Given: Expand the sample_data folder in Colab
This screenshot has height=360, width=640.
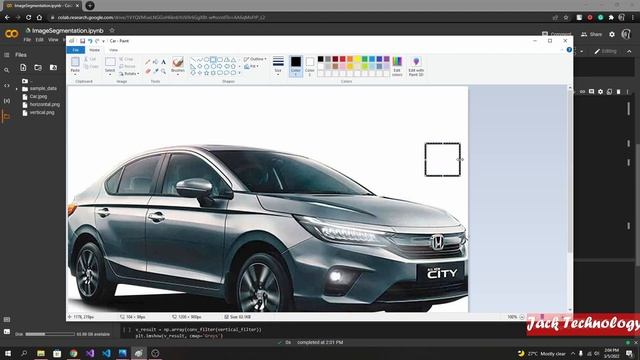Looking at the screenshot, I should click(x=17, y=89).
